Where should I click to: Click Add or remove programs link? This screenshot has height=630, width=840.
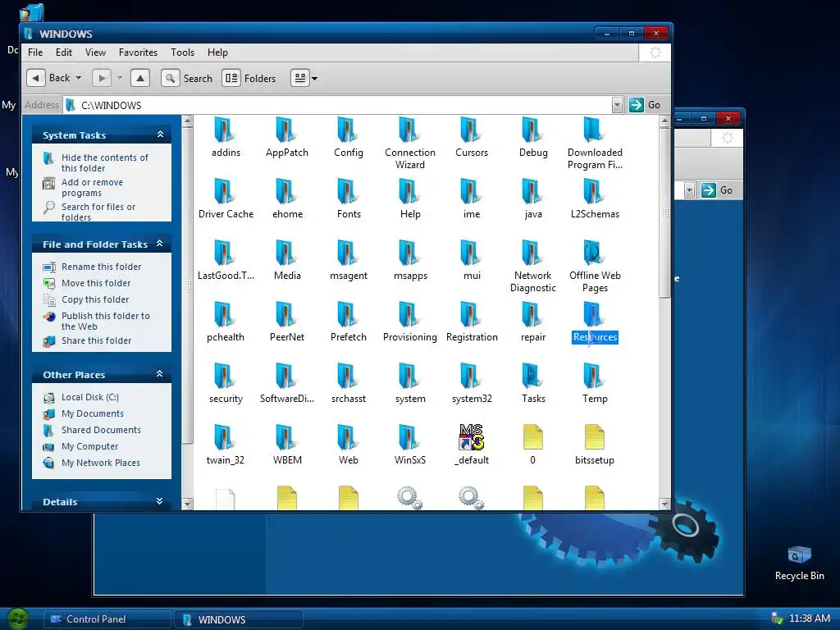(x=92, y=188)
